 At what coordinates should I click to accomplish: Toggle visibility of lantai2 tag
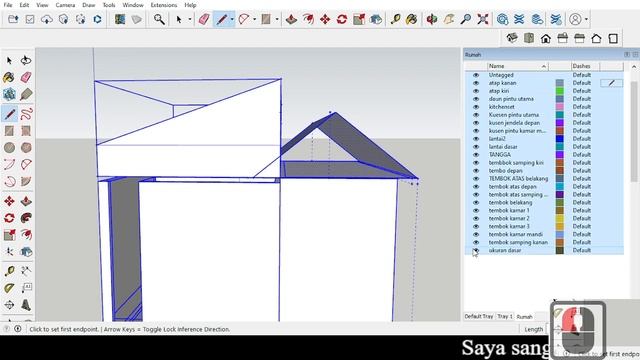[x=476, y=139]
